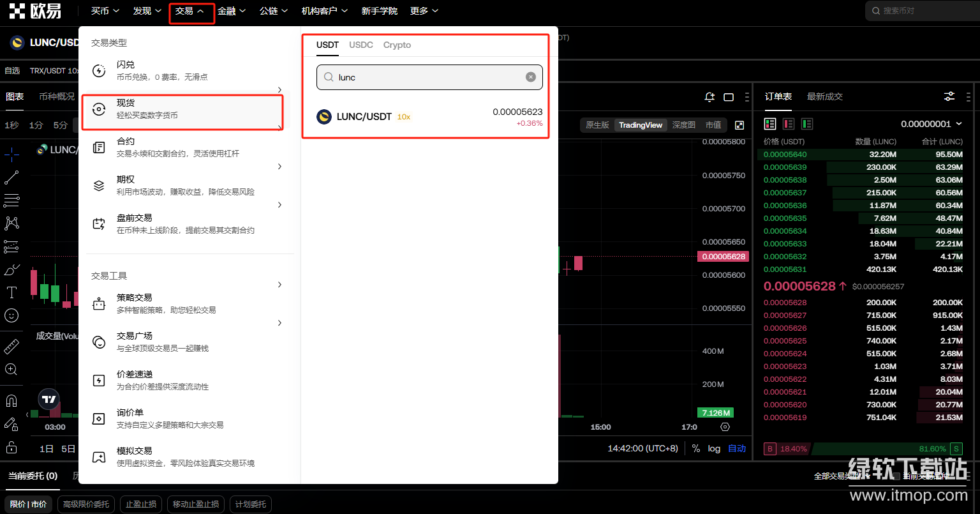
Task: Switch chart to 深度图 depth view
Action: pyautogui.click(x=684, y=125)
